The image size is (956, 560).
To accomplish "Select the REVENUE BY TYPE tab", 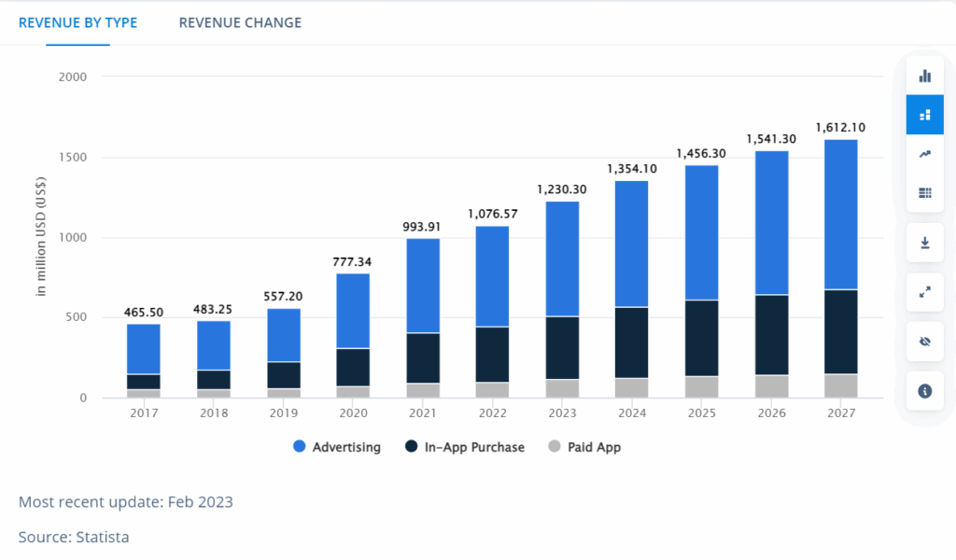I will tap(77, 21).
